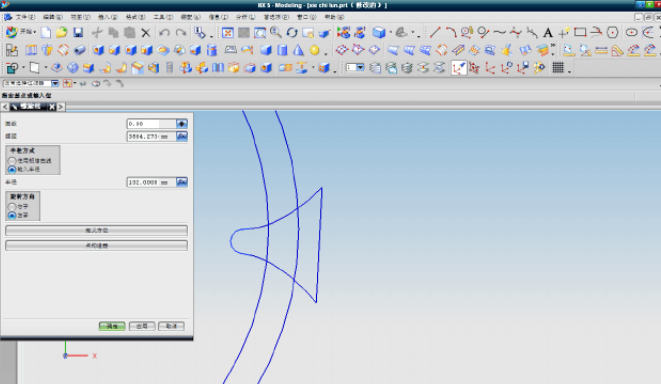Select the Text 'A' curve tool
Viewport: 661px width, 384px height.
548,32
